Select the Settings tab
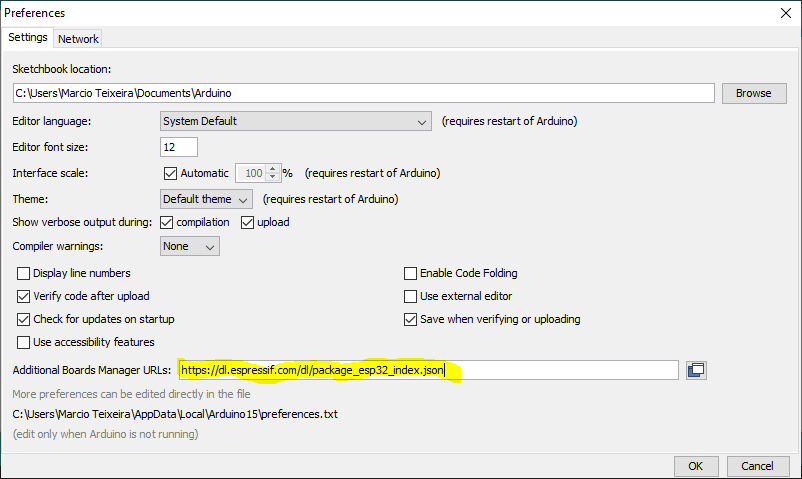 tap(28, 38)
